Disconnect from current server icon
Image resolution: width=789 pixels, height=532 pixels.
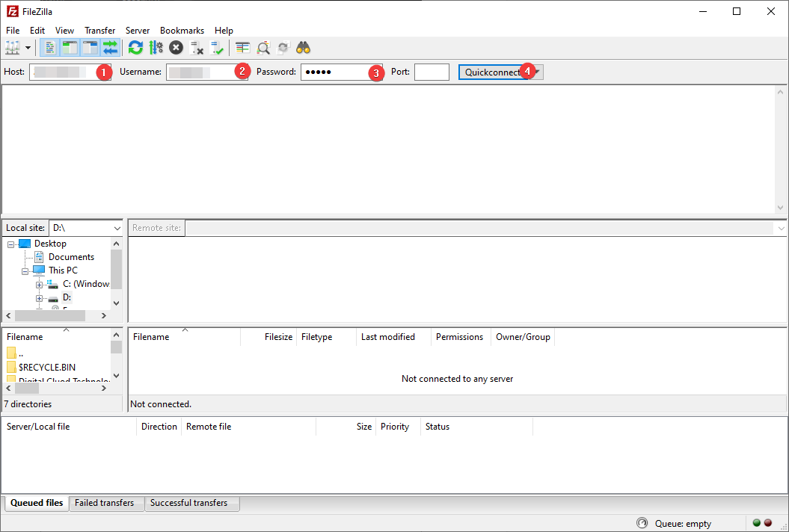196,48
